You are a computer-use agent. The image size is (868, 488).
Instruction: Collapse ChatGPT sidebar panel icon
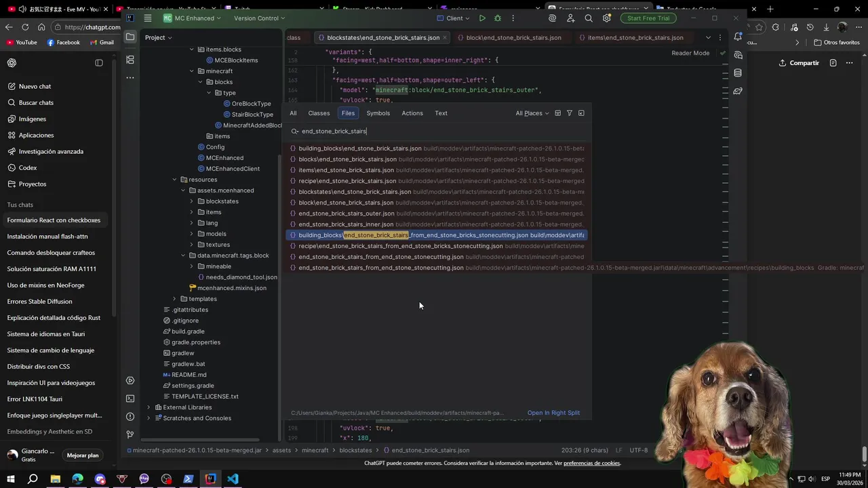pos(99,63)
